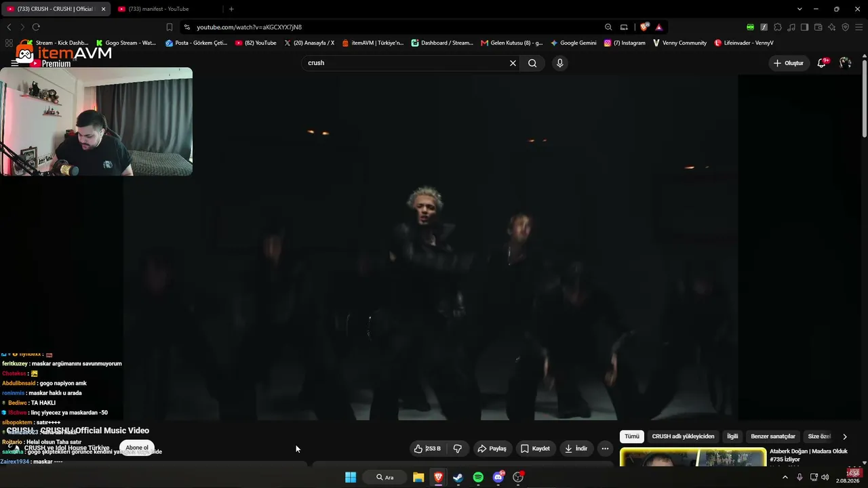Open the Gogo Stream bookmark
Image resolution: width=868 pixels, height=488 pixels.
(x=126, y=43)
